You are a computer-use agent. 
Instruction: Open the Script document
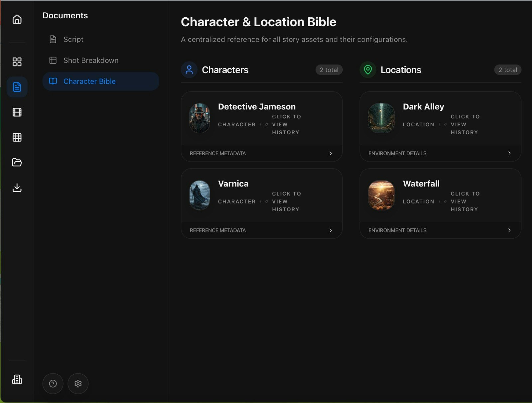(101, 39)
